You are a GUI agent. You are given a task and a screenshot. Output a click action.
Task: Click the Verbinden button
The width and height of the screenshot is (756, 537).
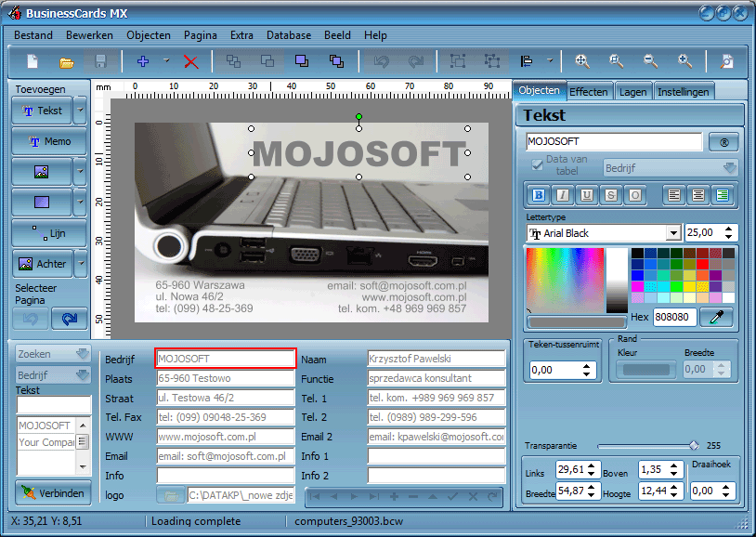(53, 493)
